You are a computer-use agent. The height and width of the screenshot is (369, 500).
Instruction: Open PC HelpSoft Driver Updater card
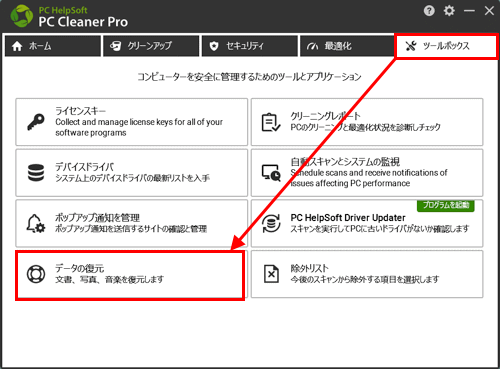(x=367, y=223)
